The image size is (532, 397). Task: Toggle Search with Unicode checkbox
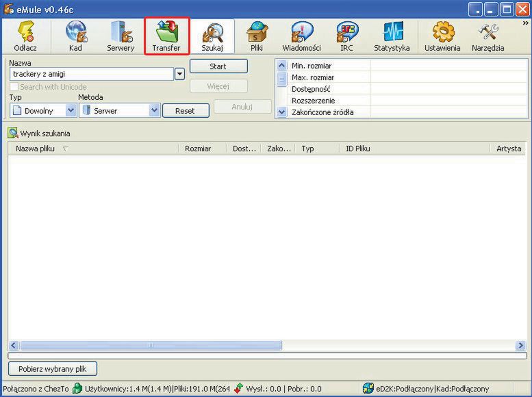14,87
